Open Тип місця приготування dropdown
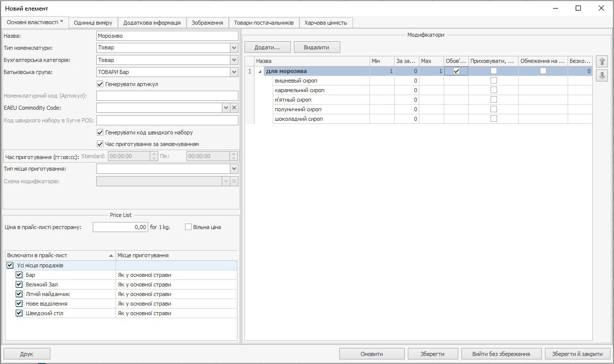This screenshot has height=364, width=614. [234, 169]
